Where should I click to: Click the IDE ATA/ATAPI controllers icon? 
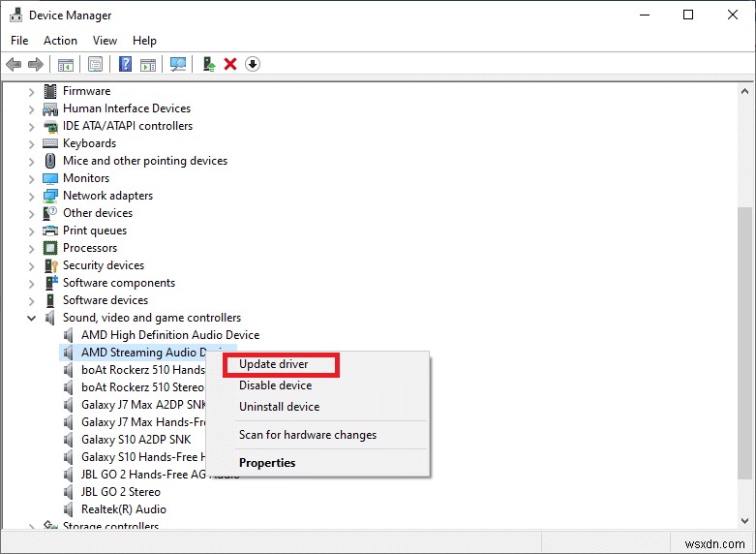(50, 126)
